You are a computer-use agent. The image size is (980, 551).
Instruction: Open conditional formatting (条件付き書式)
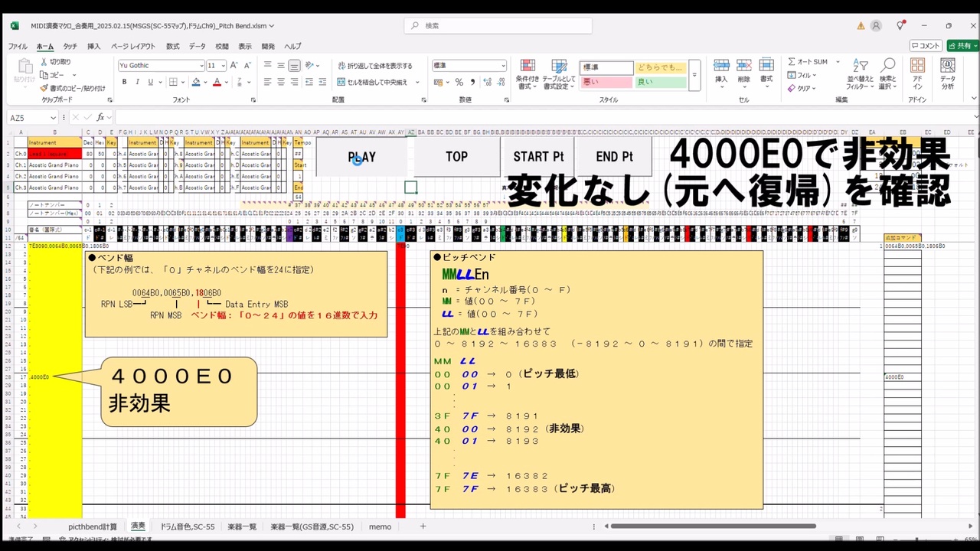[x=528, y=73]
